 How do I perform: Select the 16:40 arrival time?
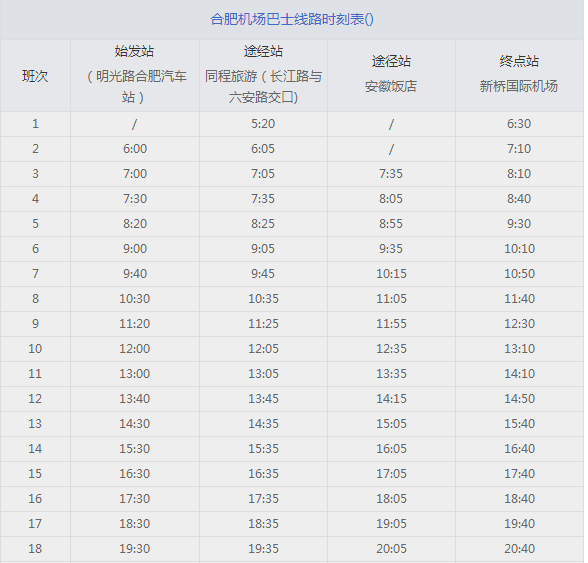pos(519,449)
